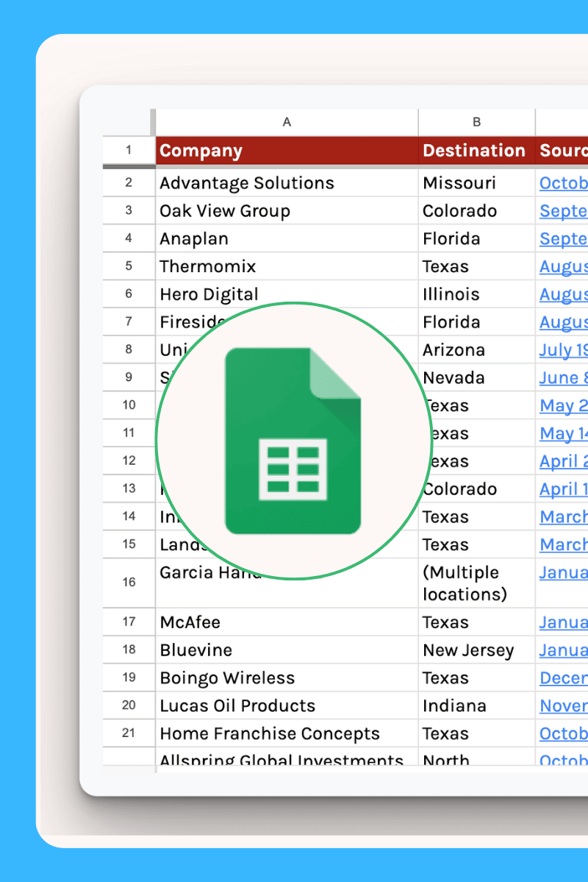Image resolution: width=588 pixels, height=882 pixels.
Task: Click the Hero Digital cell
Action: [x=287, y=294]
